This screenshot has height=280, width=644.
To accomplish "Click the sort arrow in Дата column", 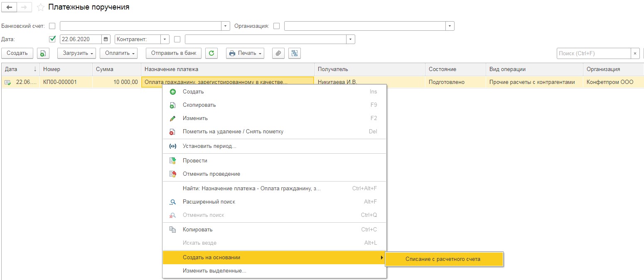I will point(35,69).
